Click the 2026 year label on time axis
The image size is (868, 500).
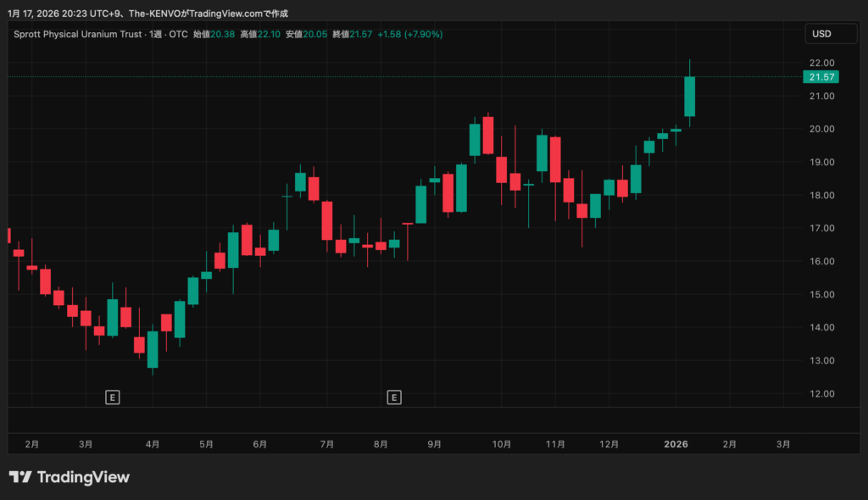click(676, 444)
